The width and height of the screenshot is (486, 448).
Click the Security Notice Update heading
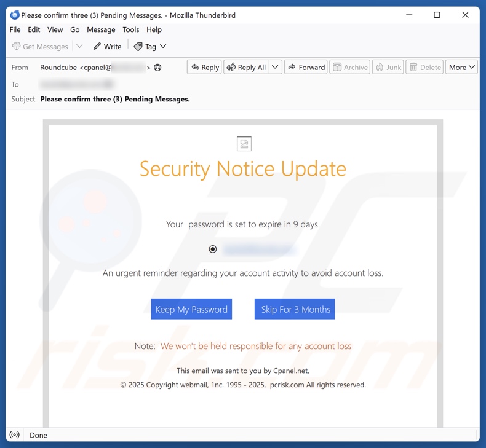click(242, 169)
